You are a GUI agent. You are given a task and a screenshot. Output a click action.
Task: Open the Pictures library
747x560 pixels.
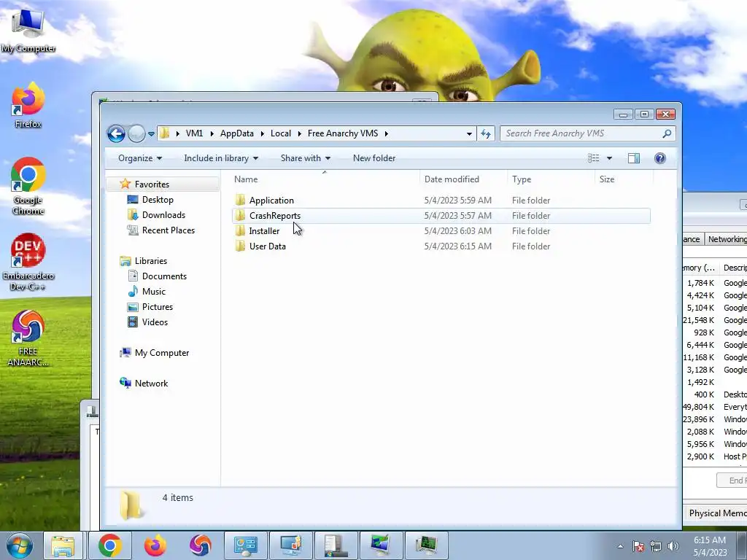click(x=158, y=307)
